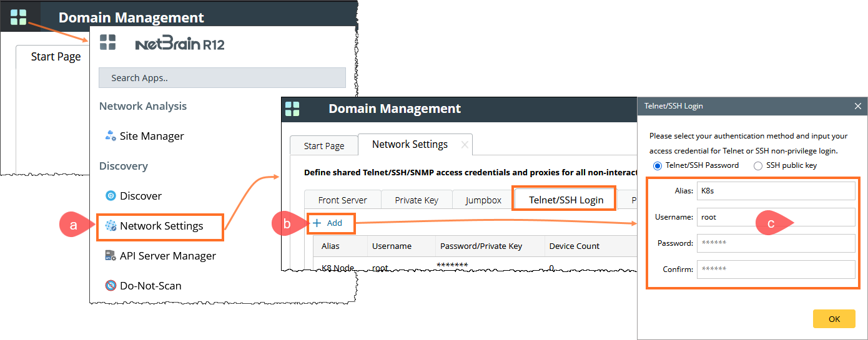Click the Username column header
868x340 pixels.
point(392,246)
